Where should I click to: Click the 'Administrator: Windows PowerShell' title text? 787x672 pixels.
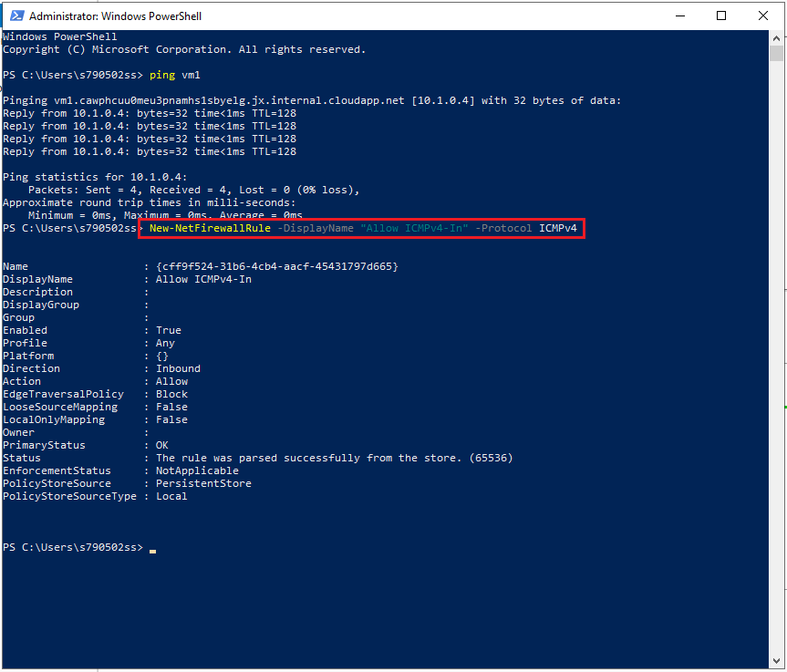coord(115,16)
